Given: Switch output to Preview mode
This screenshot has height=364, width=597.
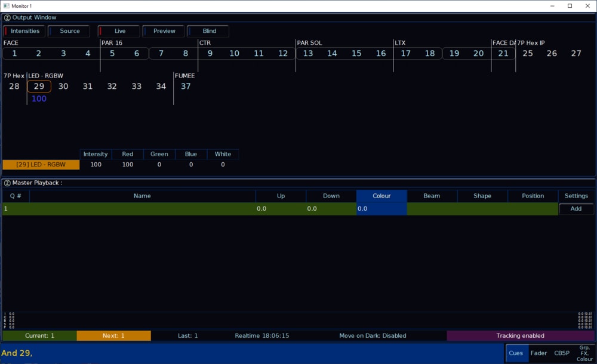Looking at the screenshot, I should [x=164, y=31].
